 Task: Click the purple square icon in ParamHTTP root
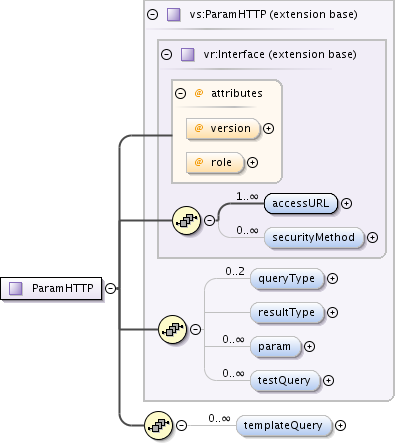tap(15, 288)
